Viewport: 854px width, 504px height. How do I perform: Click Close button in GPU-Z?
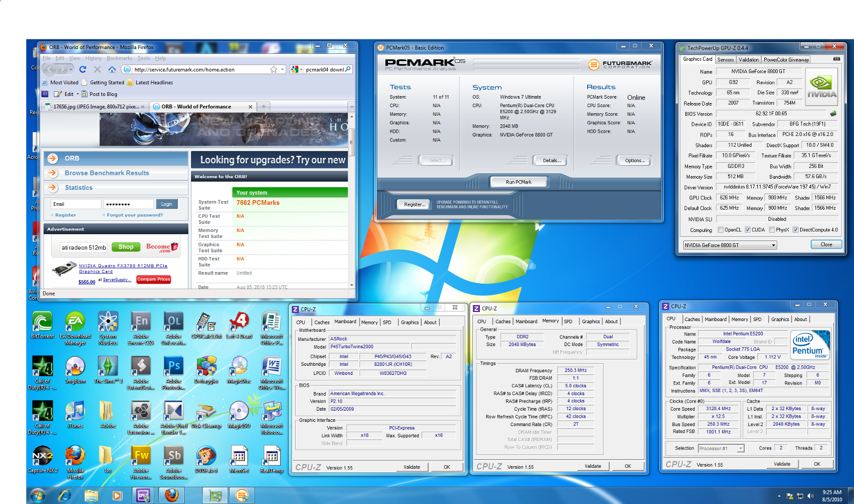[x=826, y=244]
